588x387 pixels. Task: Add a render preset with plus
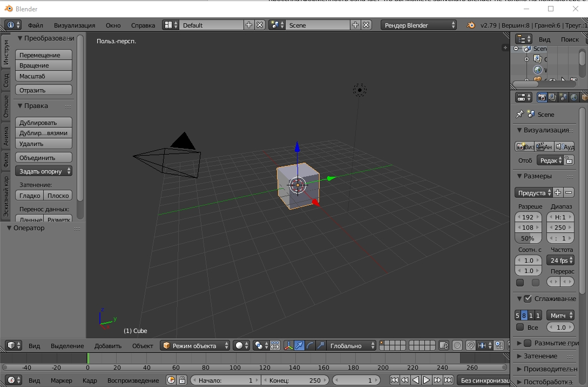(558, 193)
